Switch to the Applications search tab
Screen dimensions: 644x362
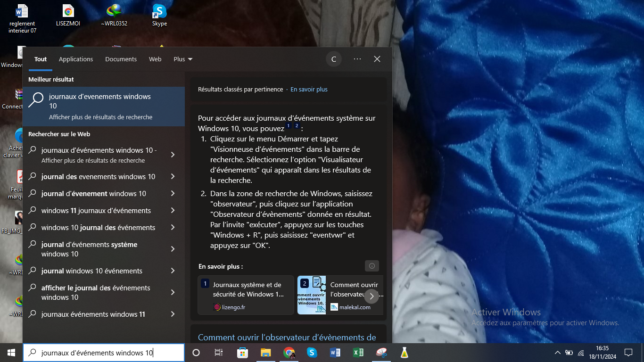coord(76,59)
